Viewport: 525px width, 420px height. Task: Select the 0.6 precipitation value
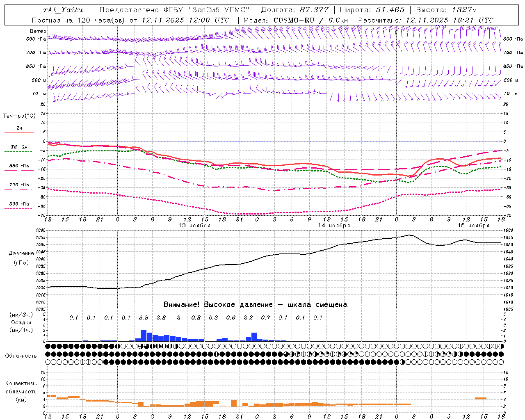coord(231,317)
